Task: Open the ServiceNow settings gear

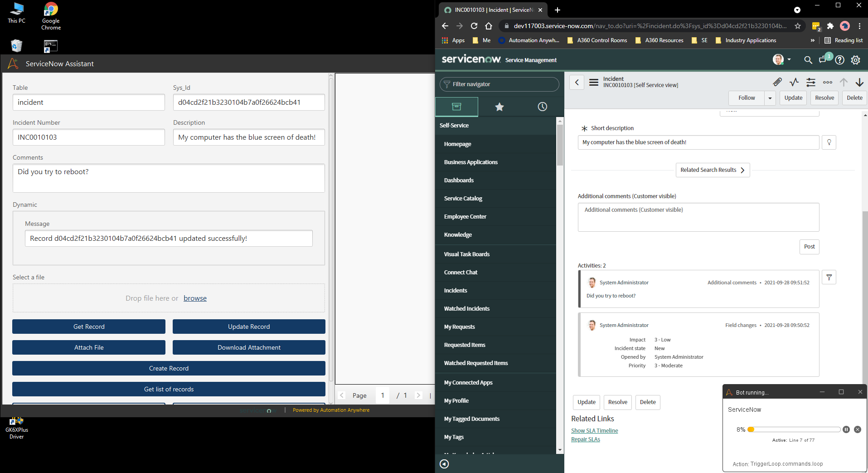Action: 855,60
